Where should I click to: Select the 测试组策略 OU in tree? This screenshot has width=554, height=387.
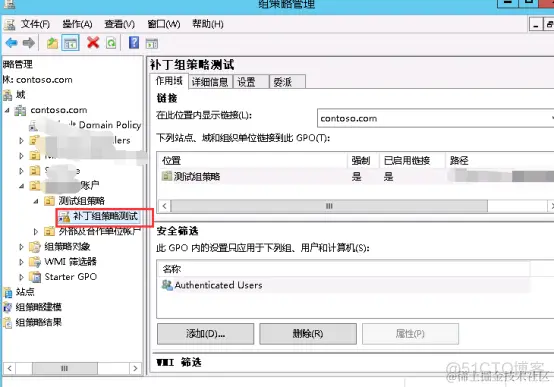(81, 201)
